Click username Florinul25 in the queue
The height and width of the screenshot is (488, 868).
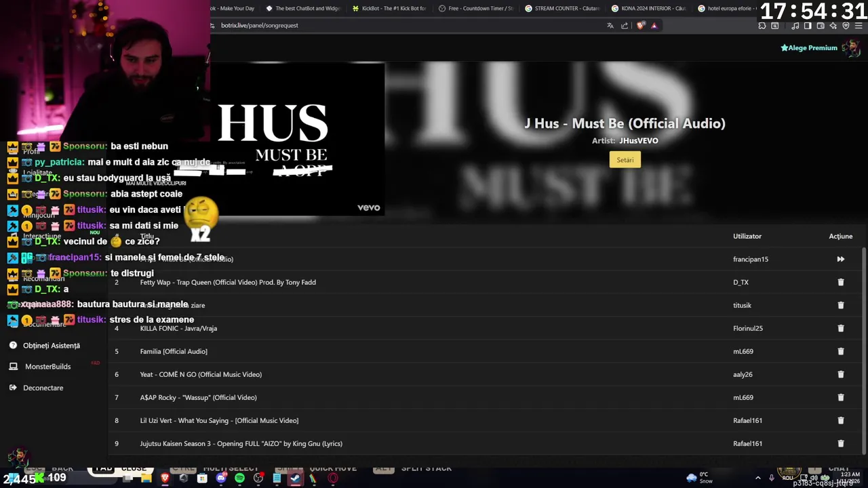point(748,328)
